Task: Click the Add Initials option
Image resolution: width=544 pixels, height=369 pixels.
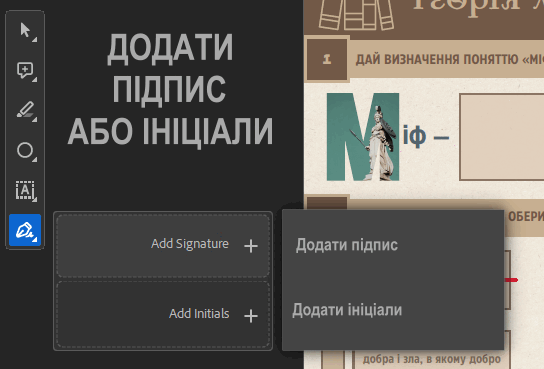Action: (163, 314)
